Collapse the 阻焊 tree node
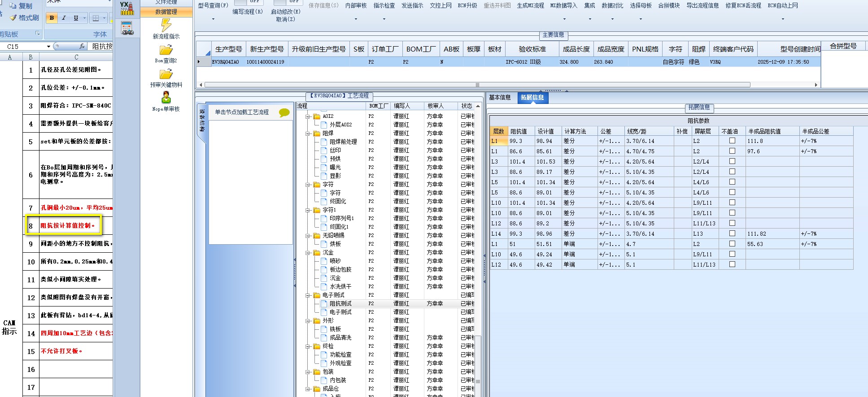Viewport: 868px width, 397px height. 308,134
